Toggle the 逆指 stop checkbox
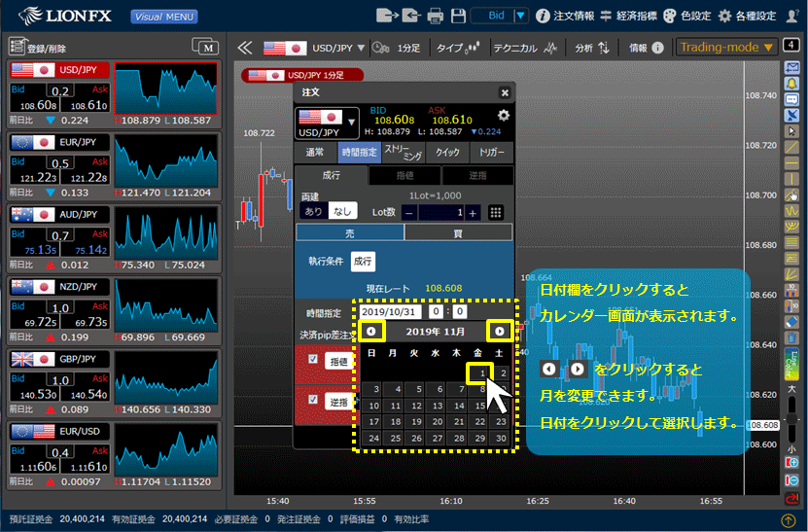This screenshot has height=532, width=808. [x=313, y=400]
